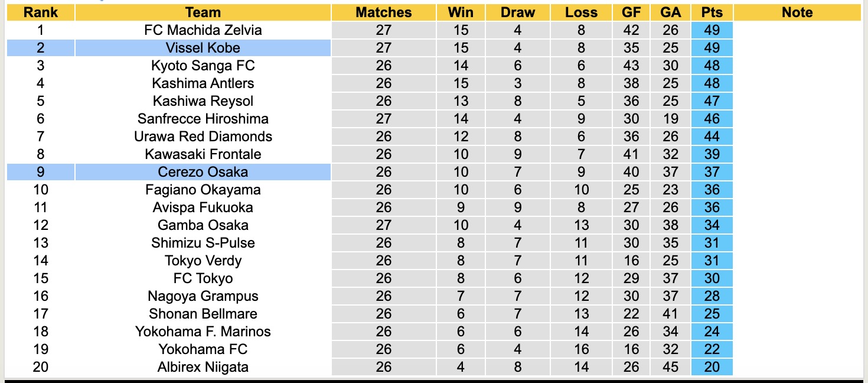Click the Loss column header
The height and width of the screenshot is (383, 868).
(x=581, y=12)
